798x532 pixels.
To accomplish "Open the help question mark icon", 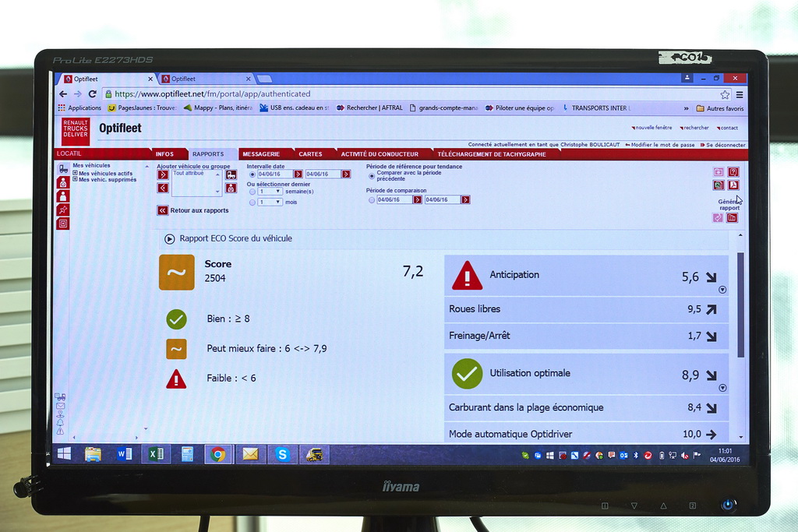I will [x=733, y=172].
